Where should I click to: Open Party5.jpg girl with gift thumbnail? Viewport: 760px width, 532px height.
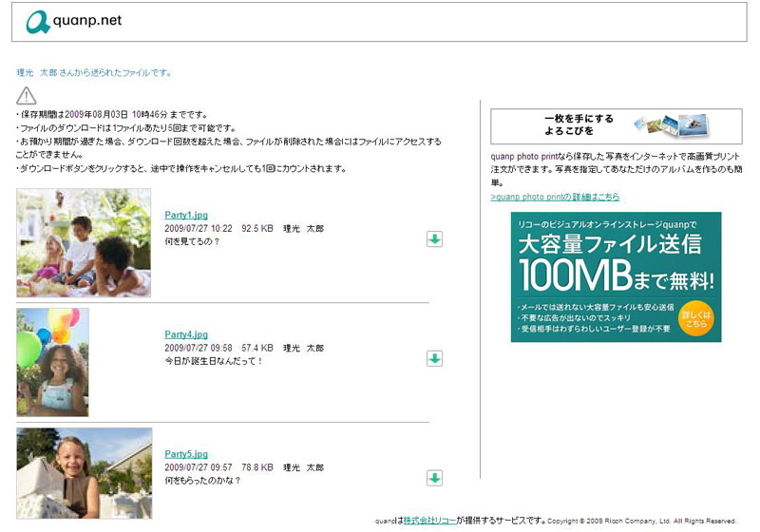pyautogui.click(x=85, y=473)
